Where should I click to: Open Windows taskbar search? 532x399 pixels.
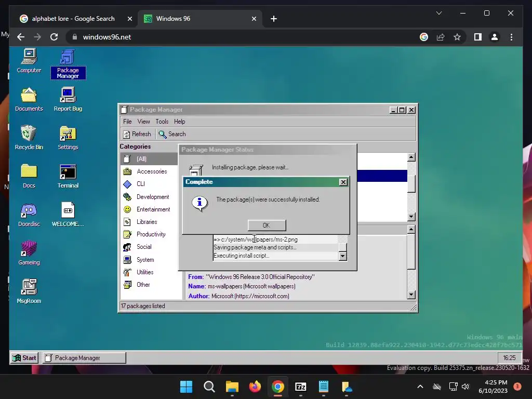coord(209,387)
